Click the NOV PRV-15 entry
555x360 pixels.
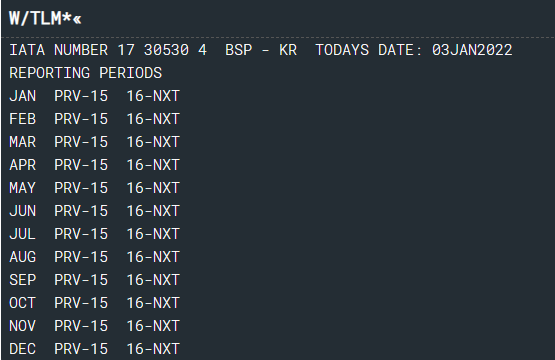tap(81, 326)
